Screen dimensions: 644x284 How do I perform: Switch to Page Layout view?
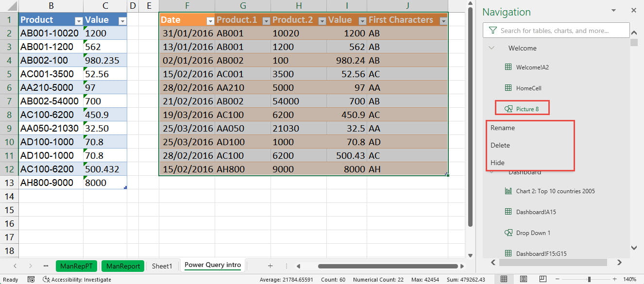[x=523, y=279]
